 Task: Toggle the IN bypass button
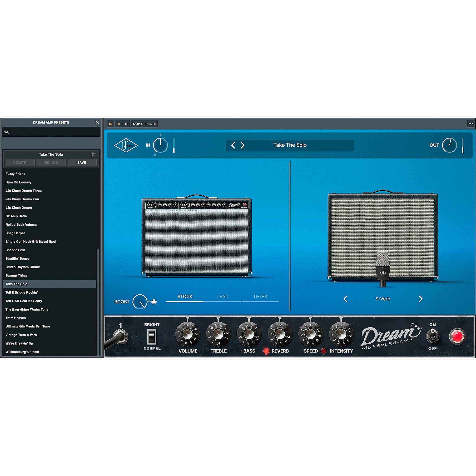click(111, 124)
